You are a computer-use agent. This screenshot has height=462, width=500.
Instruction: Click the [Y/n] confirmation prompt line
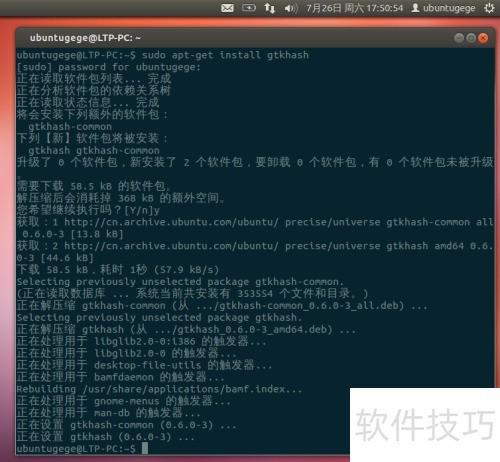click(88, 210)
